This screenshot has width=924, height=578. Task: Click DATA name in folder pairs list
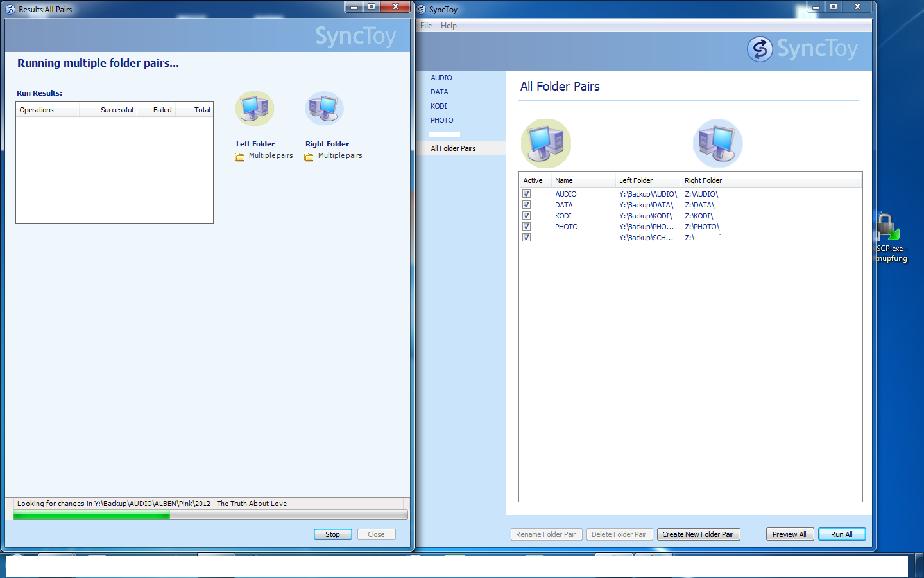point(564,205)
